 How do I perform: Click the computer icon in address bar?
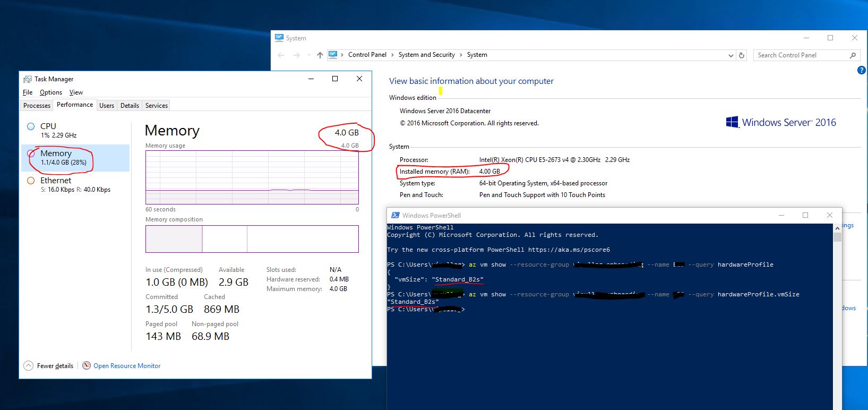[x=333, y=55]
